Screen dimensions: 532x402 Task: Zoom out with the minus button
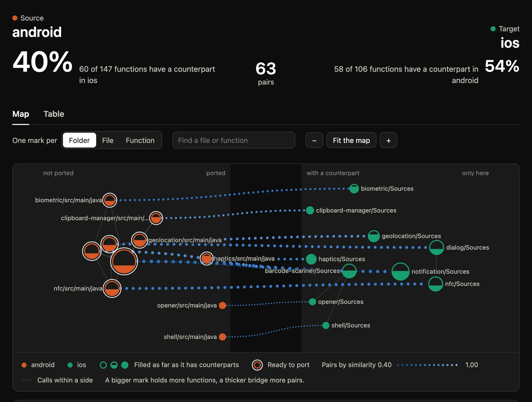314,140
